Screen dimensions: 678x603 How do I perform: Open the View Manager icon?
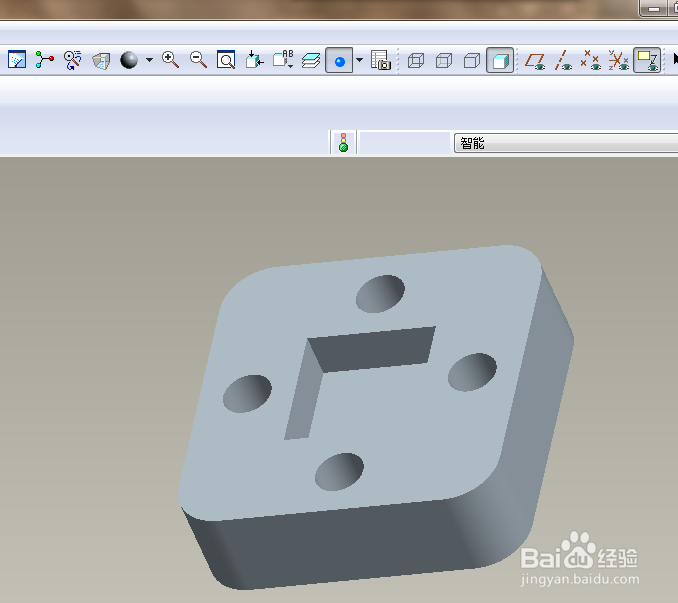point(381,60)
